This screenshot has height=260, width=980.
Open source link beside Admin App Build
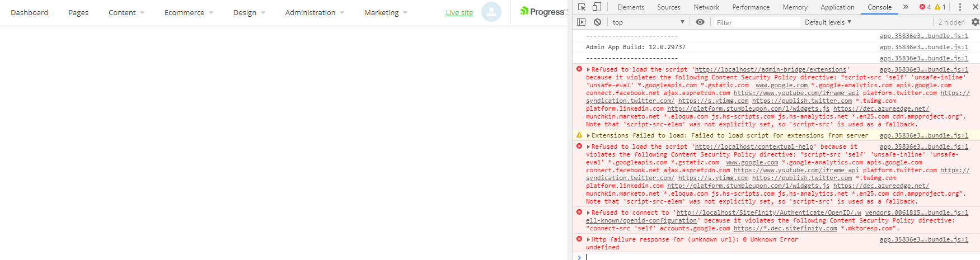click(924, 47)
